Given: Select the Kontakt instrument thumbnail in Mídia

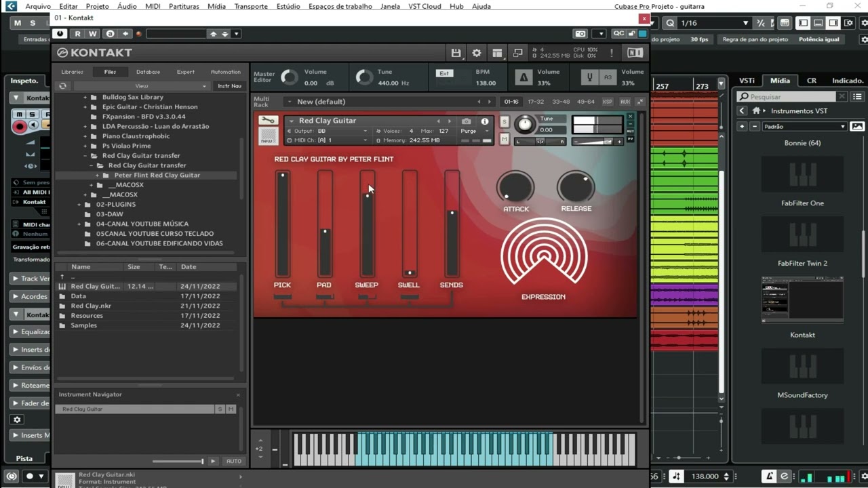Looking at the screenshot, I should click(x=802, y=300).
